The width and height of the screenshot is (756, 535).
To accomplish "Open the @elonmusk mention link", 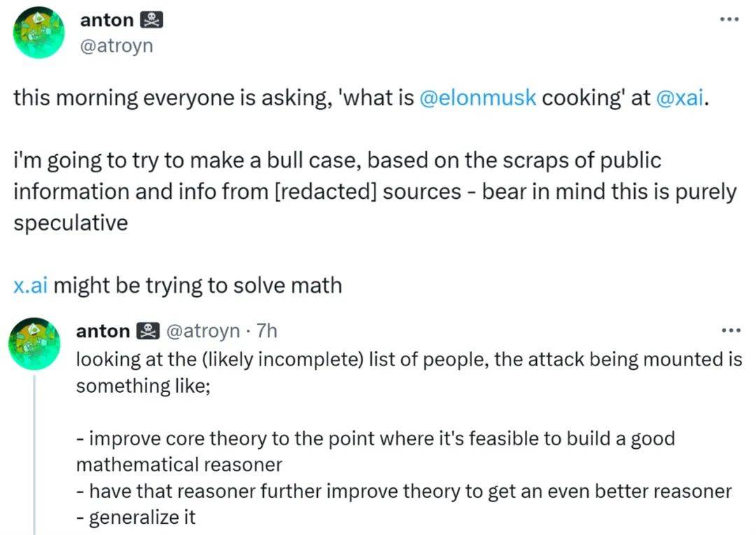I will click(477, 98).
